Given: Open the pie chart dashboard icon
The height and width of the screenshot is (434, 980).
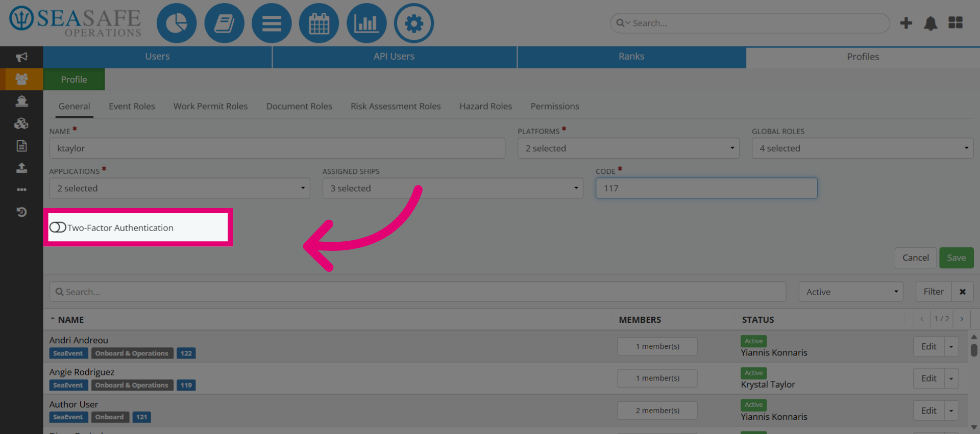Looking at the screenshot, I should click(x=176, y=23).
